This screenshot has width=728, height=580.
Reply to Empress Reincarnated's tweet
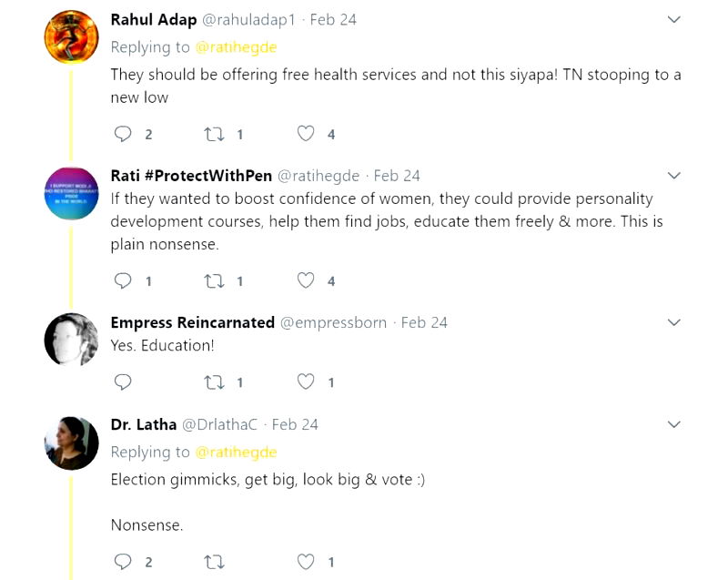point(123,382)
